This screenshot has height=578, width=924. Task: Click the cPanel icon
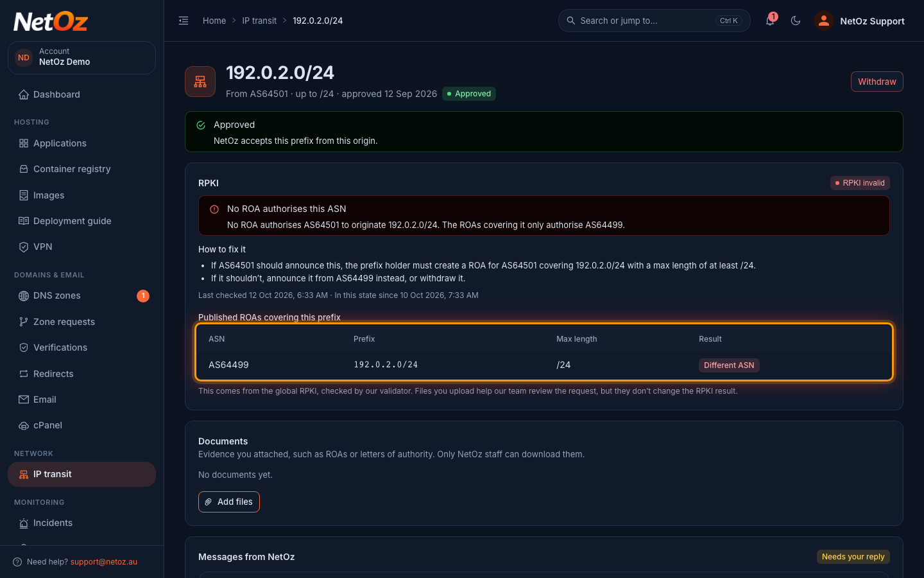pyautogui.click(x=24, y=425)
